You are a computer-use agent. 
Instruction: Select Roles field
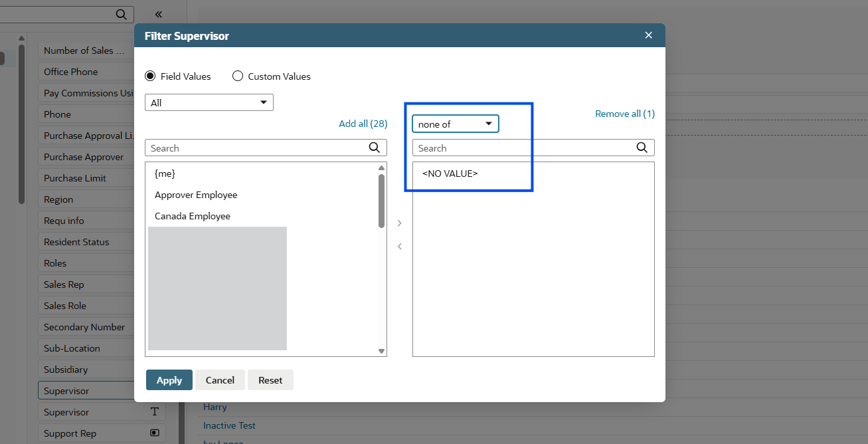coord(86,263)
